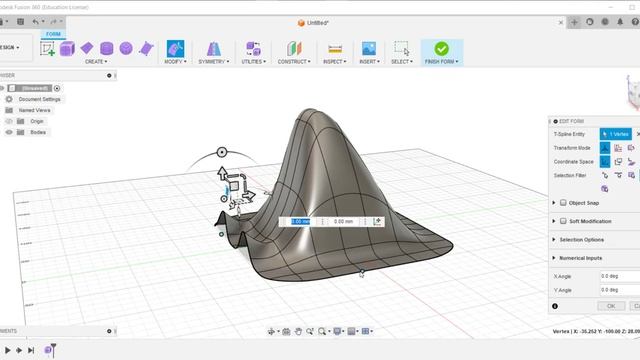Select the Create Sketch tool
640x360 pixels.
tap(47, 49)
